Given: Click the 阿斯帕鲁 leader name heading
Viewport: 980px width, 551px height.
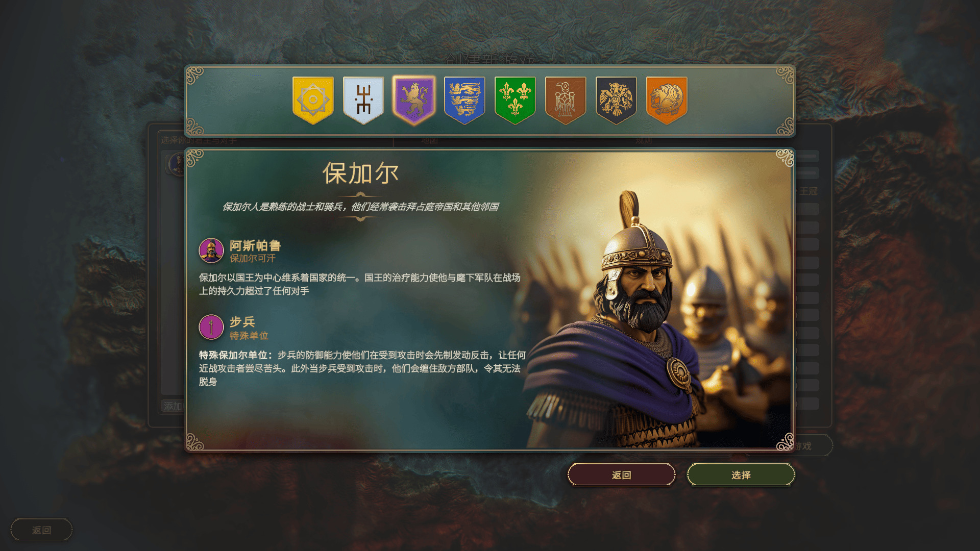Looking at the screenshot, I should tap(255, 245).
